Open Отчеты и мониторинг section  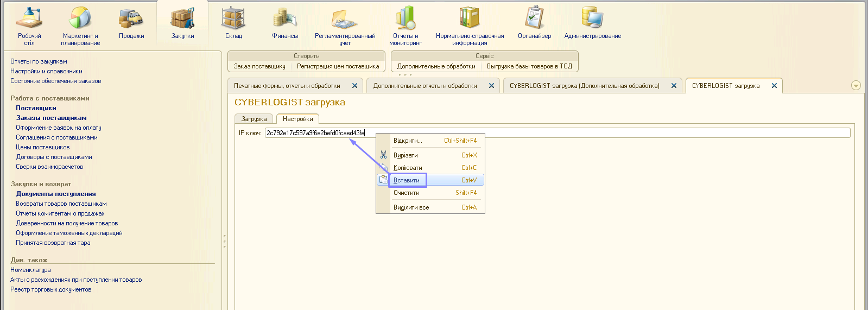pyautogui.click(x=406, y=26)
